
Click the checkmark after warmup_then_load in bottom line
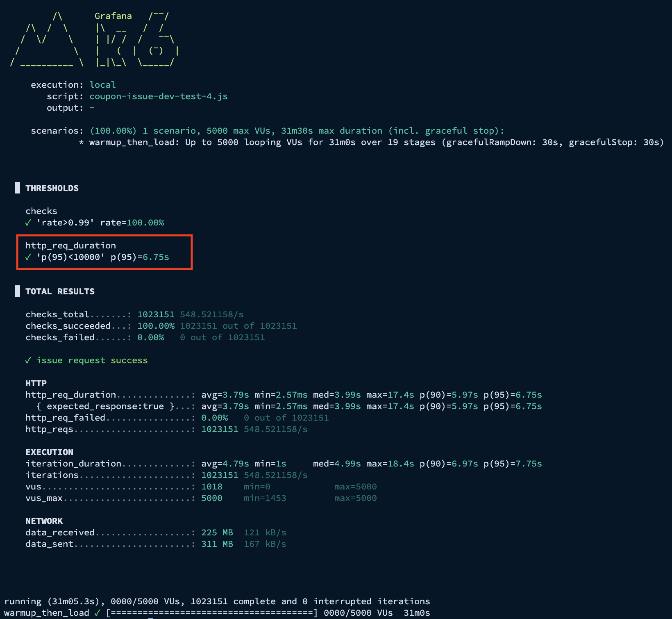[97, 612]
